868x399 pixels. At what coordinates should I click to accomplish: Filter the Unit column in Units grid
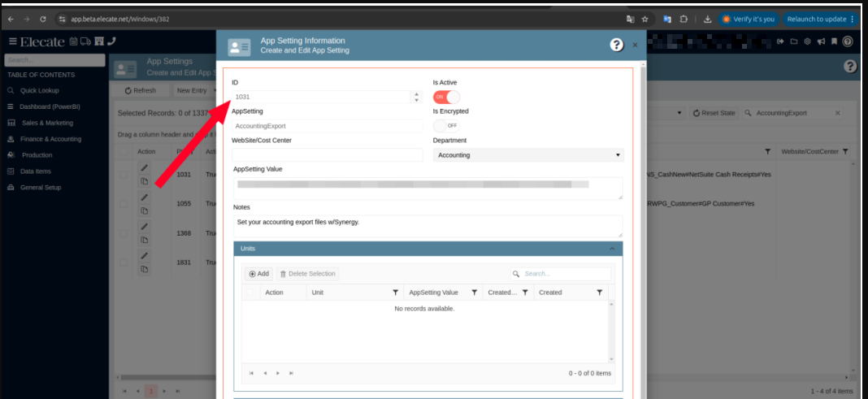[x=396, y=293]
